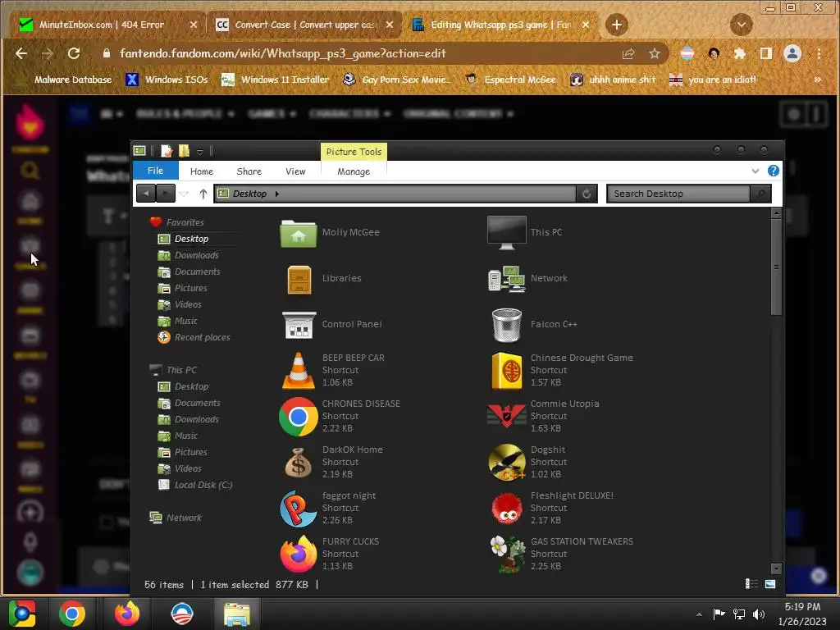This screenshot has height=630, width=840.
Task: Select the Network computers icon in file list
Action: point(506,279)
